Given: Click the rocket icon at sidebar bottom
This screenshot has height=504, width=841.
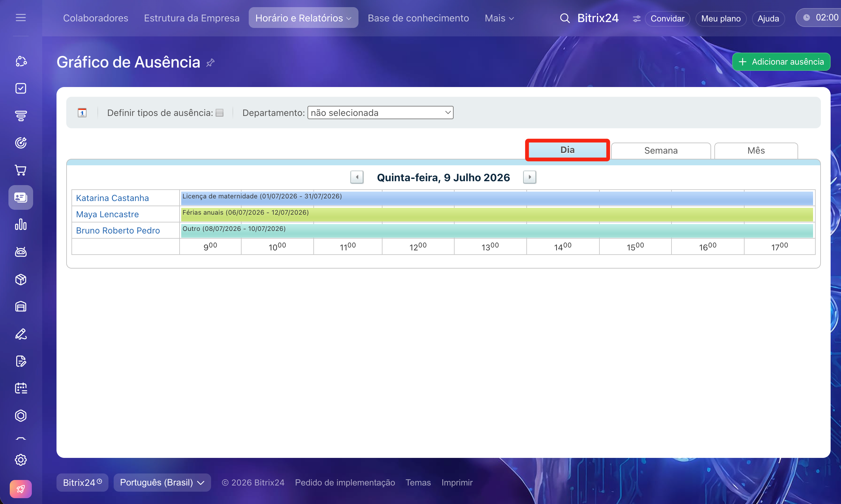Looking at the screenshot, I should [21, 489].
